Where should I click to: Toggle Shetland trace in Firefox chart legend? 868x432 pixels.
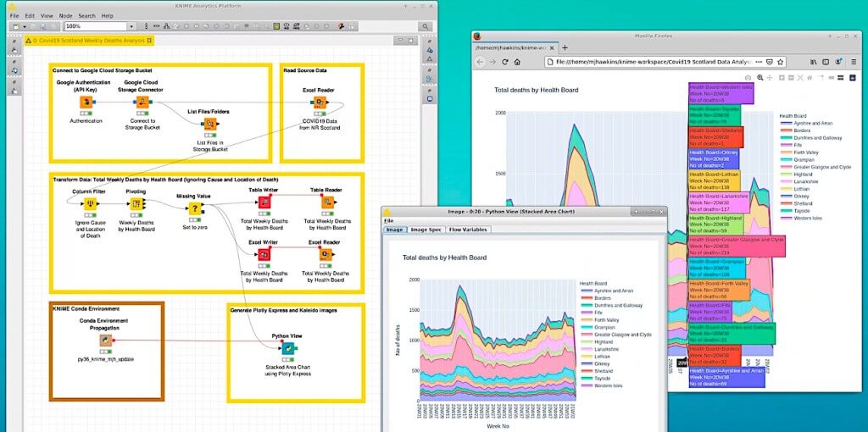click(798, 203)
